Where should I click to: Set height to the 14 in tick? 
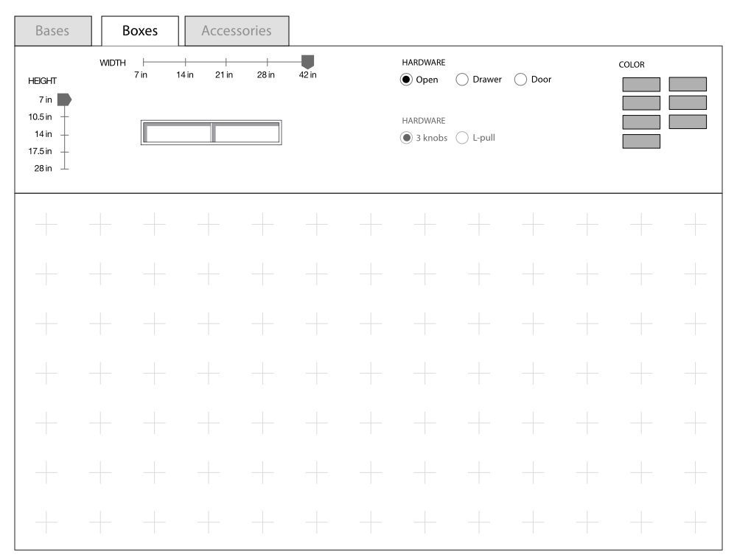click(65, 135)
